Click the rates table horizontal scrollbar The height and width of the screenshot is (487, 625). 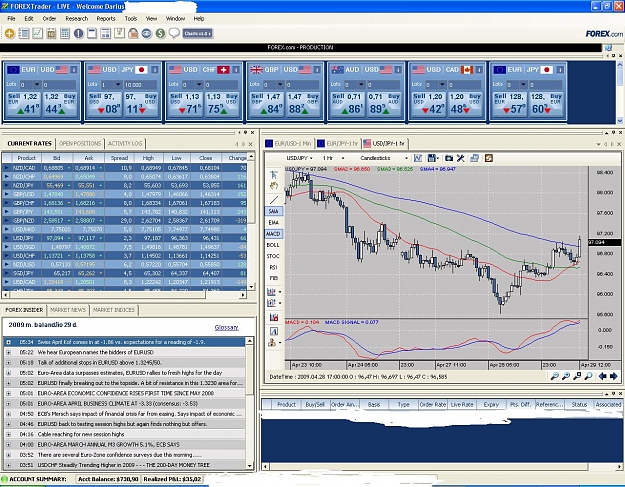pyautogui.click(x=124, y=295)
